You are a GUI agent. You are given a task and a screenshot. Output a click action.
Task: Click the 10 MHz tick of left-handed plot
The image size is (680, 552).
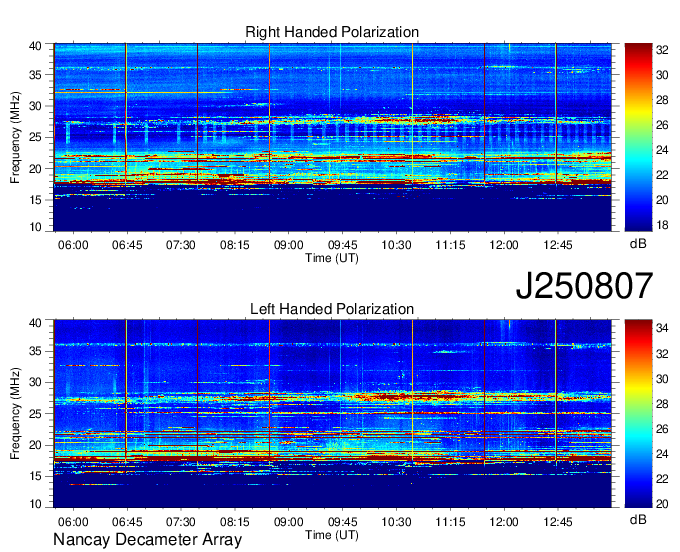point(35,504)
